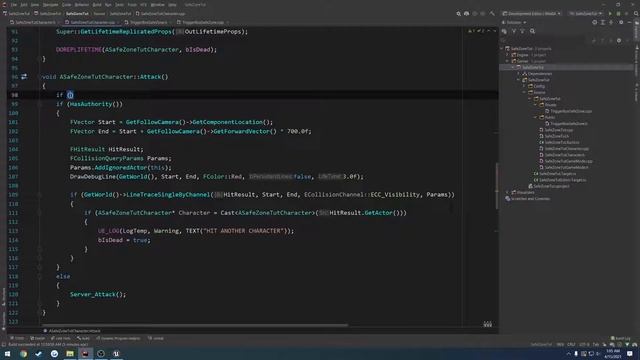Toggle code fold marker at line 109
Screen dimensions: 640x360
click(x=40, y=195)
